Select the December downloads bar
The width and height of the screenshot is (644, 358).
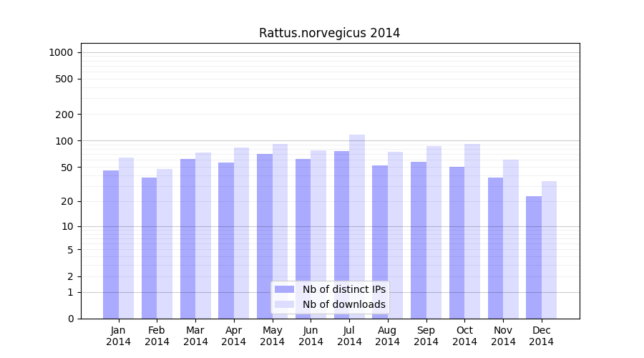[549, 249]
